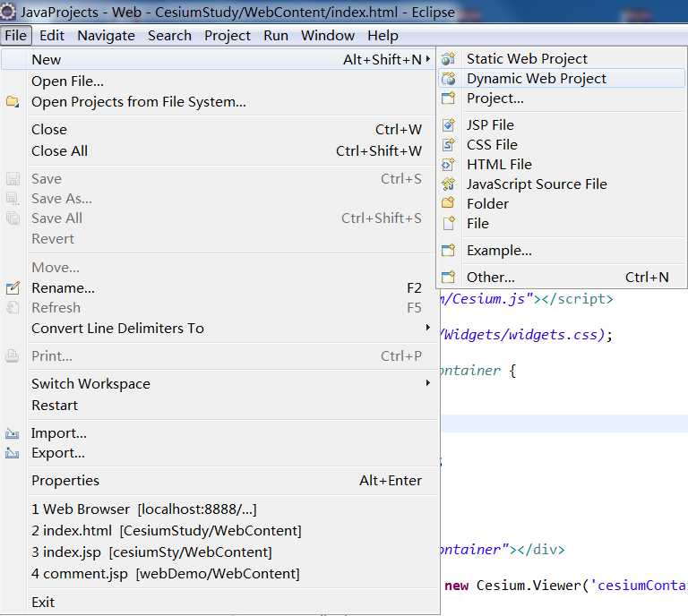This screenshot has height=616, width=688.
Task: Open the Window menu
Action: [x=328, y=36]
